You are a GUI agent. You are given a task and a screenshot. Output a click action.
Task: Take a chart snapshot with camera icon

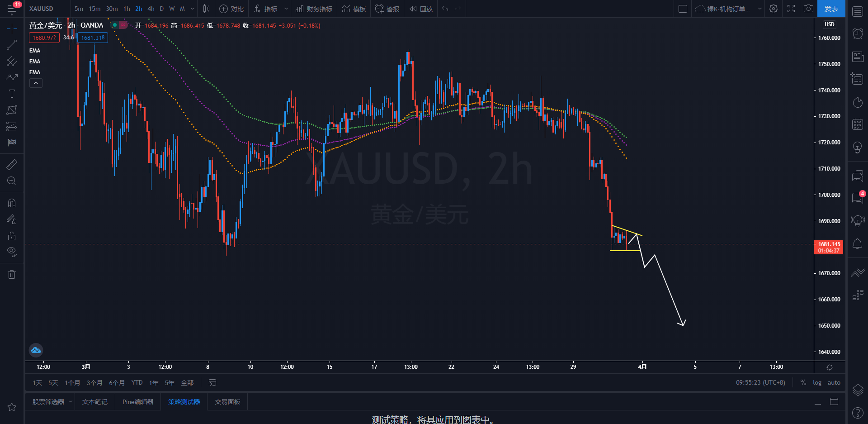(x=808, y=9)
